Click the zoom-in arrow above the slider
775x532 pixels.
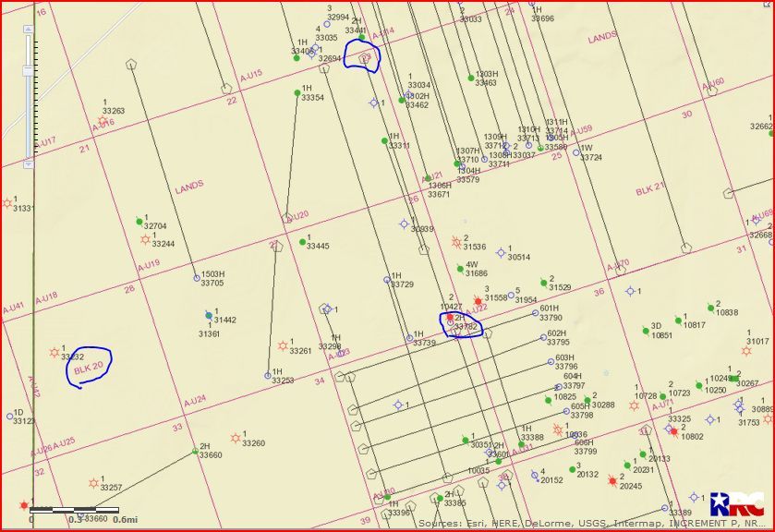[28, 30]
